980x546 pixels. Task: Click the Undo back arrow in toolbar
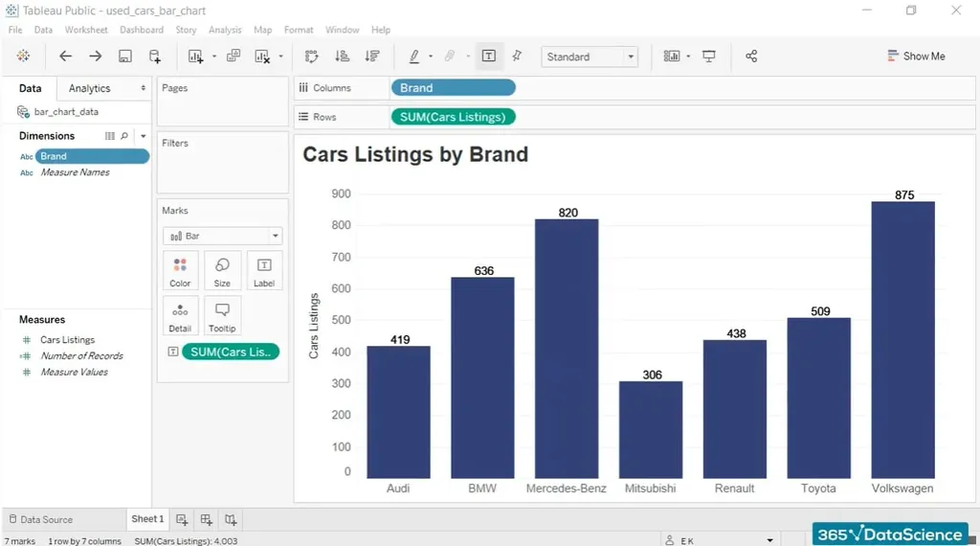[x=65, y=57]
